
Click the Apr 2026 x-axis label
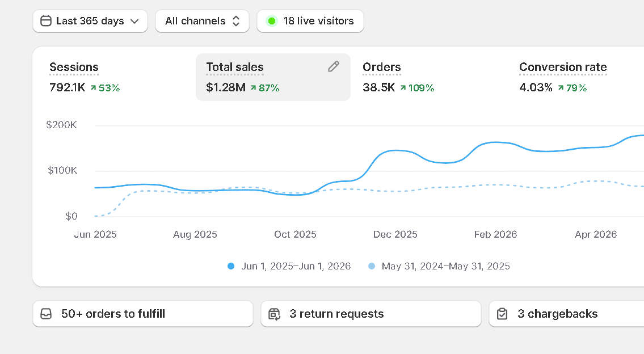click(596, 234)
